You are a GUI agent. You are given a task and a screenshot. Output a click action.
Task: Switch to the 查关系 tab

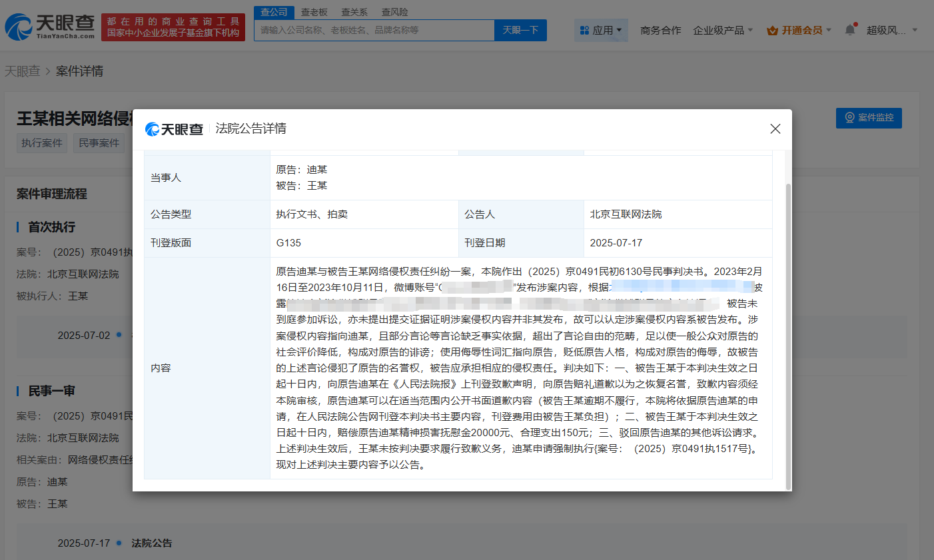coord(354,12)
